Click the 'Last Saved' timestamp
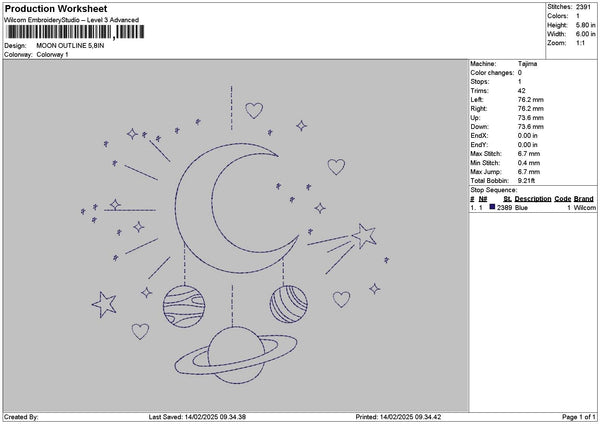 point(197,417)
